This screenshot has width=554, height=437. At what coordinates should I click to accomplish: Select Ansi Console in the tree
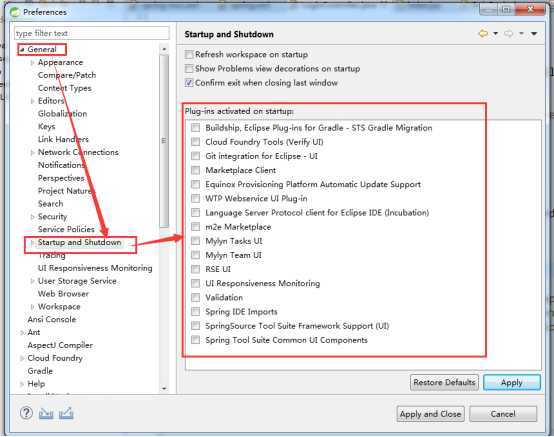(52, 319)
